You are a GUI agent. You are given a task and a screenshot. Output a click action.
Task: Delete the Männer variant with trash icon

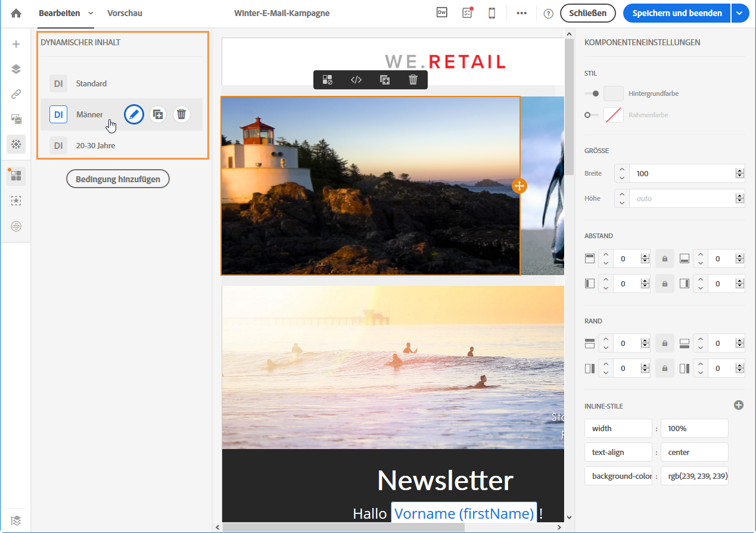(182, 114)
